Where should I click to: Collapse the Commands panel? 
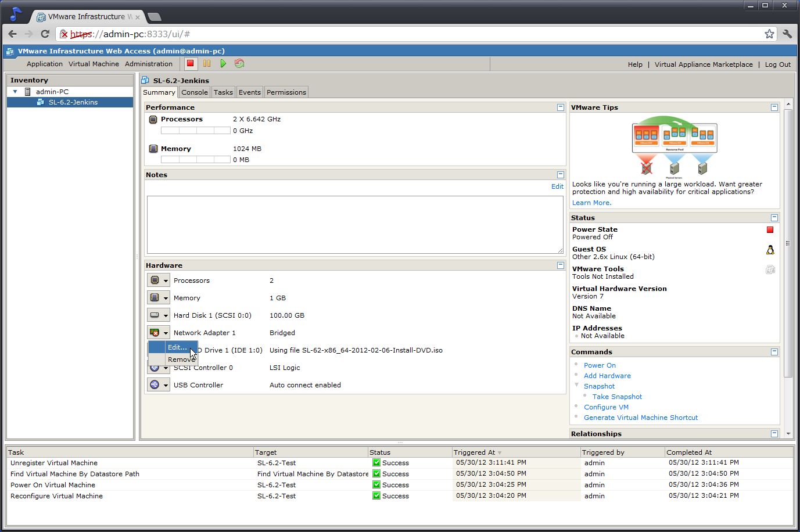[x=774, y=352]
